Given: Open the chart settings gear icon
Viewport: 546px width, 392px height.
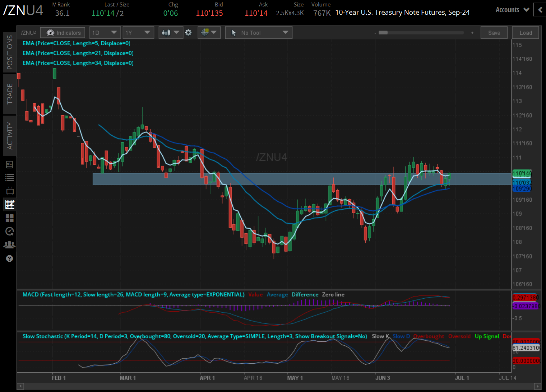Looking at the screenshot, I should (189, 32).
